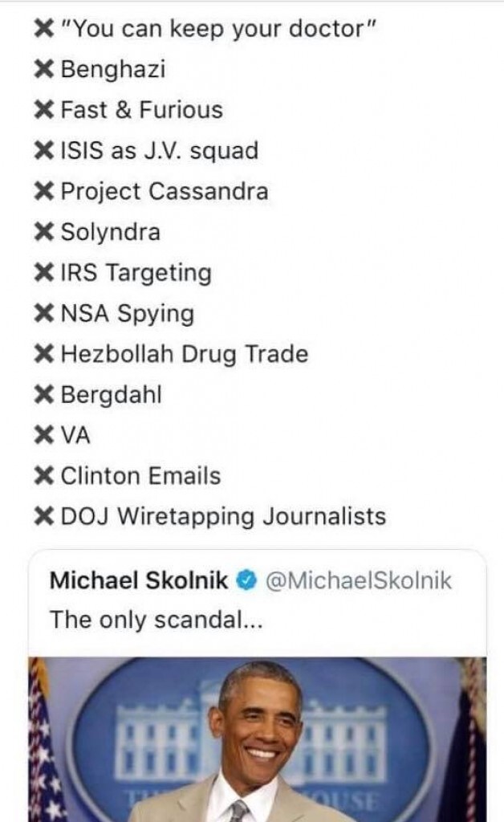Click the X icon next to Bergdahl
The height and width of the screenshot is (822, 504).
coord(44,395)
